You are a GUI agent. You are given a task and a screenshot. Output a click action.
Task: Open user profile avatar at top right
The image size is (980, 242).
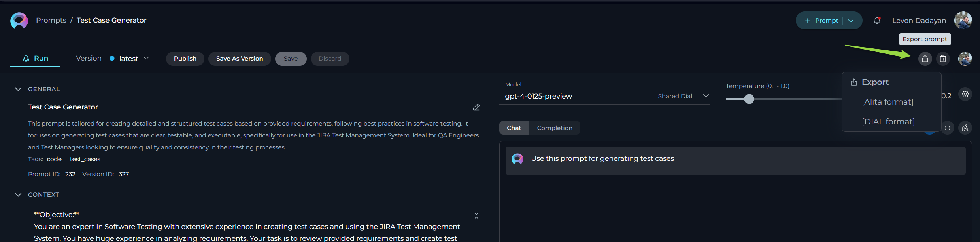963,20
